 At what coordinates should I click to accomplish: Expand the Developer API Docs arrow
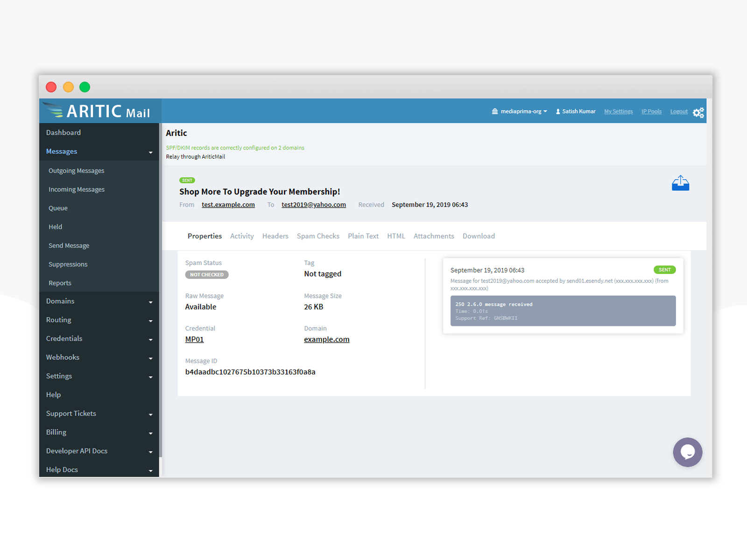[150, 452]
